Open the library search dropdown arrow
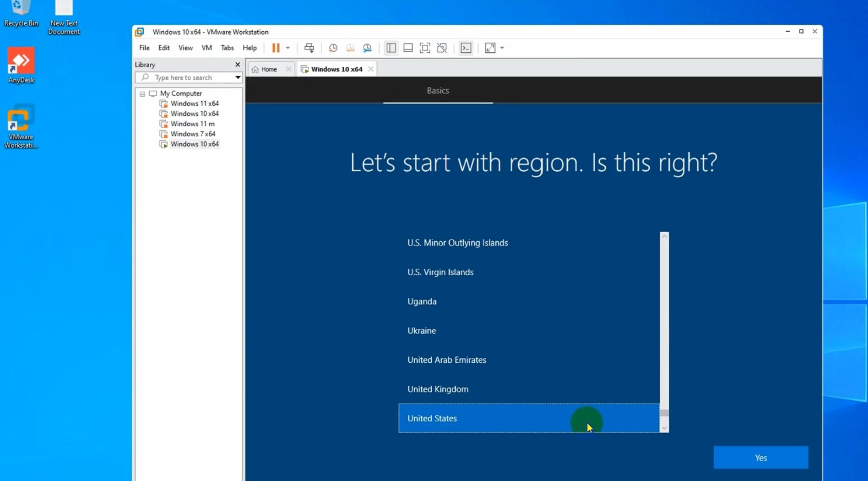868x481 pixels. pyautogui.click(x=238, y=77)
